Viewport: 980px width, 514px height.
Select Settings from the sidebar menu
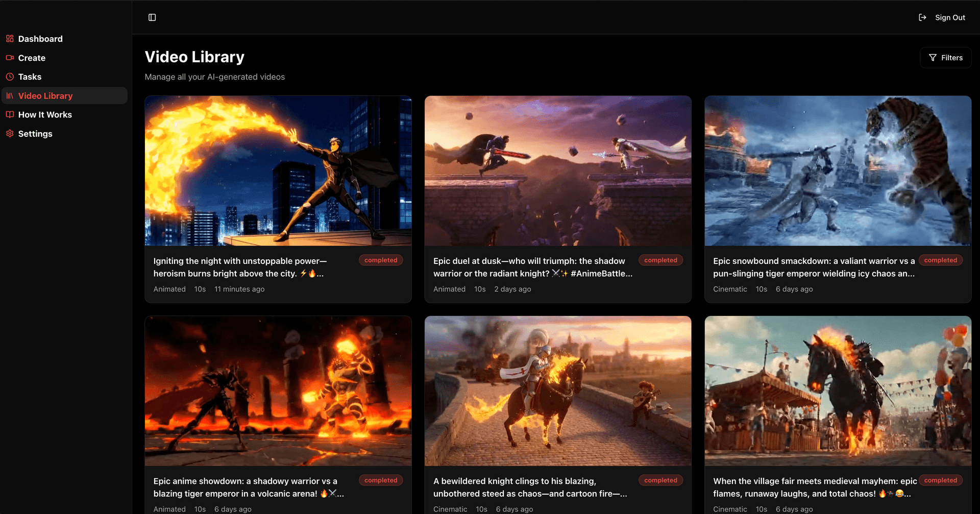click(x=35, y=133)
